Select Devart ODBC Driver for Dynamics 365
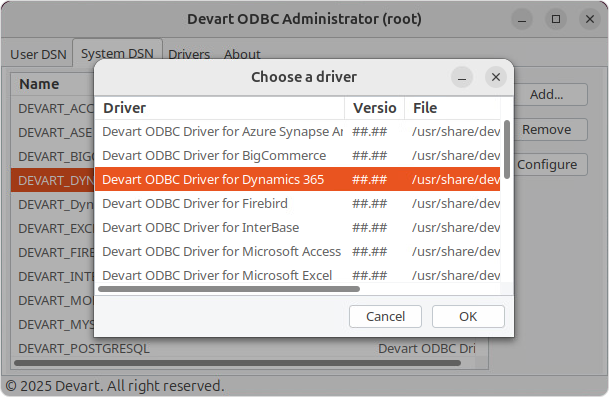This screenshot has height=397, width=609. point(298,179)
